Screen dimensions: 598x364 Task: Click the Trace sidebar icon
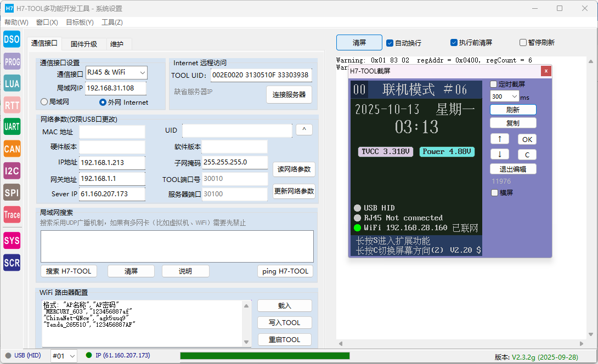point(12,215)
